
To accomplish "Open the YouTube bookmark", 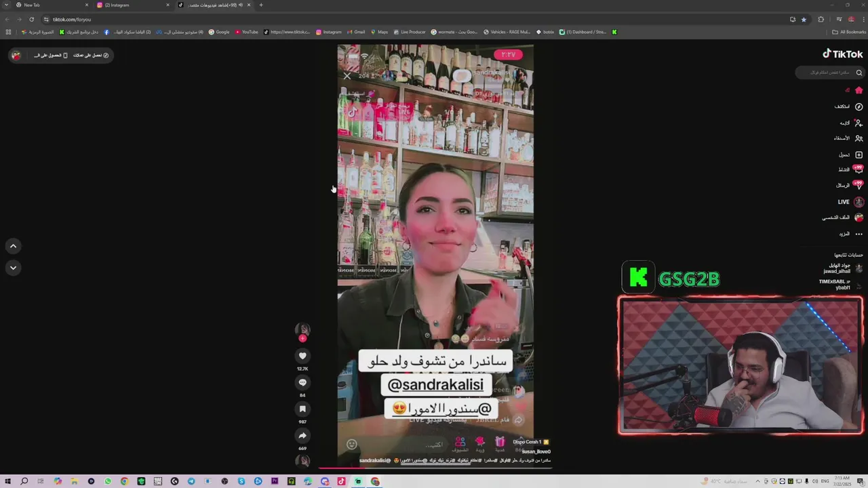I will tap(247, 32).
